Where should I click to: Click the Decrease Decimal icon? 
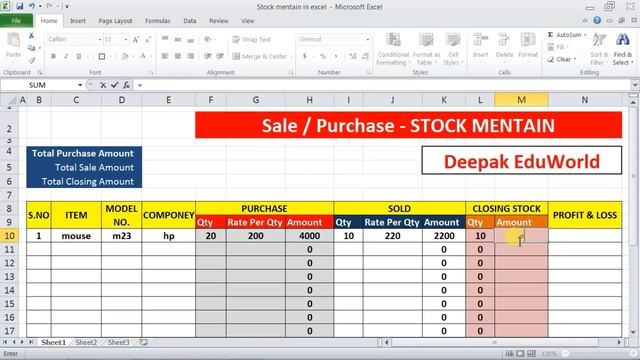[x=365, y=56]
